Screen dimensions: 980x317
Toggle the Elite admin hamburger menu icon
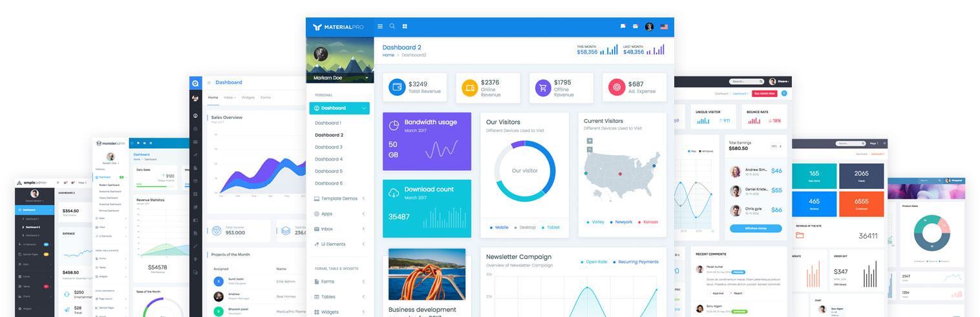209,83
